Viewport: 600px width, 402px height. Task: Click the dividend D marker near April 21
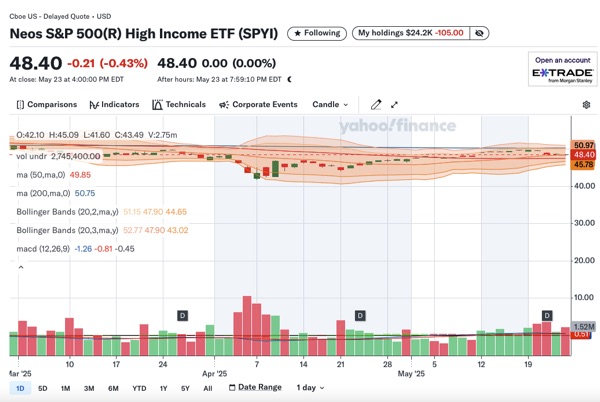359,315
